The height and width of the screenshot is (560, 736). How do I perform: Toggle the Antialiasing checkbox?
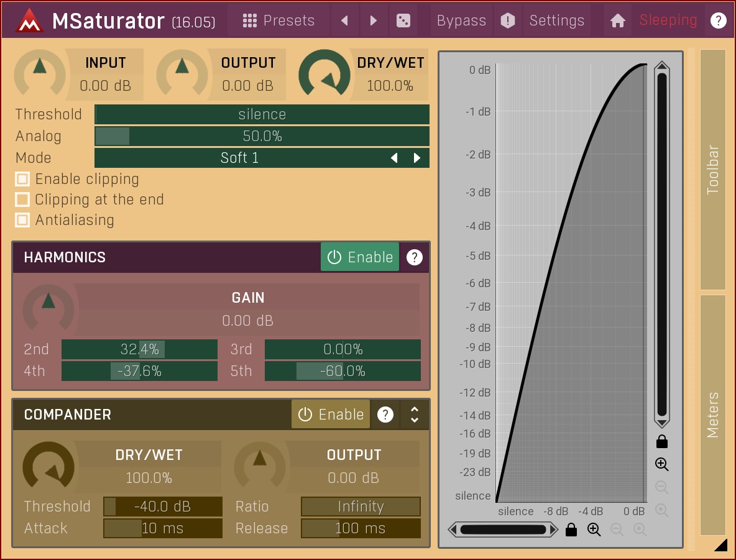click(x=22, y=220)
